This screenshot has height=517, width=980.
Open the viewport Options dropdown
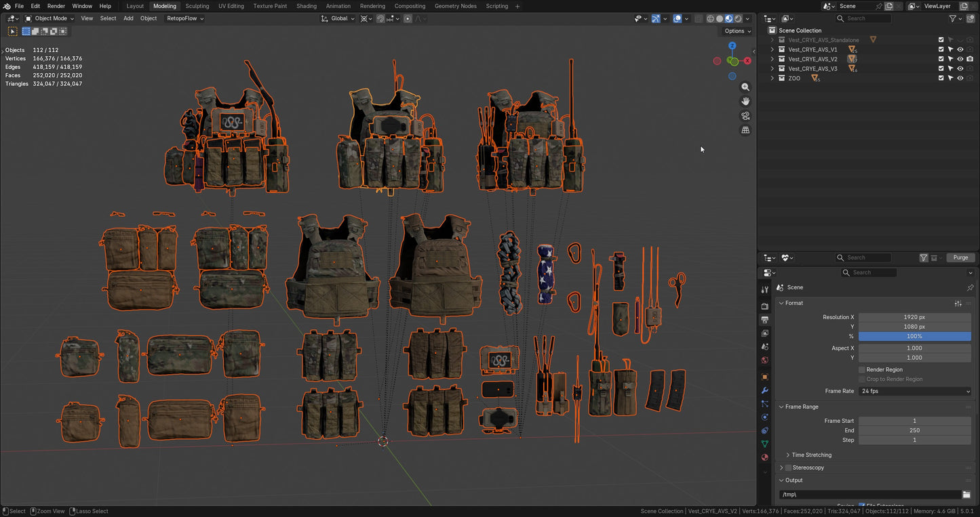click(x=737, y=31)
